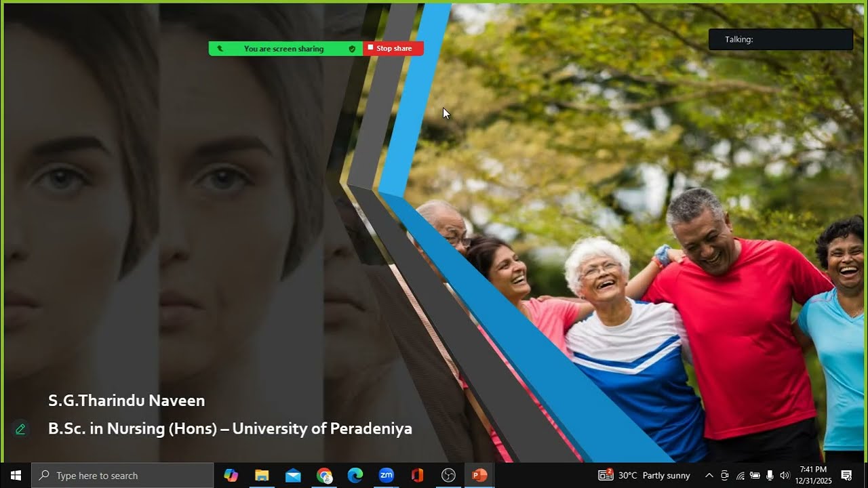Viewport: 868px width, 488px height.
Task: Click the red Stop share button
Action: (x=393, y=48)
